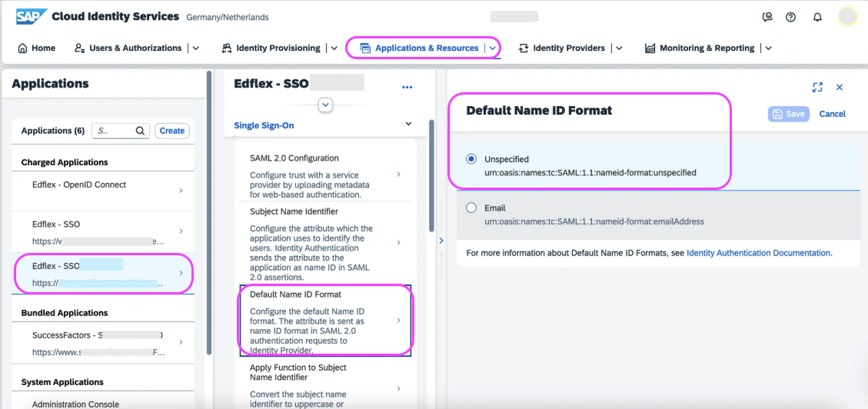This screenshot has height=409, width=868.
Task: Click the Edflex - SSO details scrollbar
Action: 432,175
